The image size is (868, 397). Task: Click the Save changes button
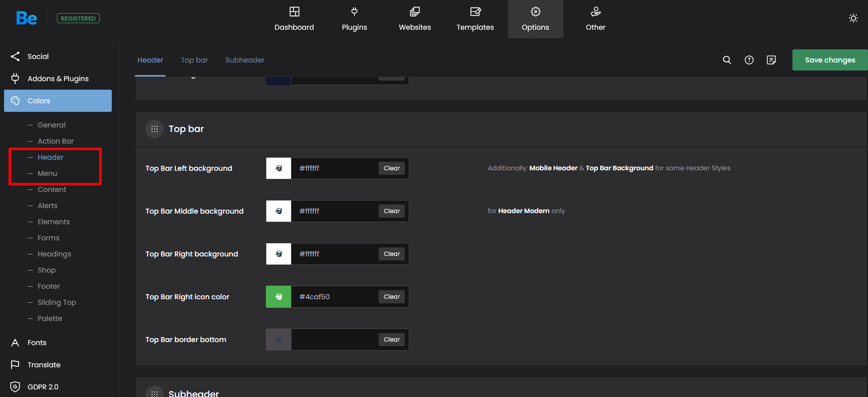tap(829, 60)
